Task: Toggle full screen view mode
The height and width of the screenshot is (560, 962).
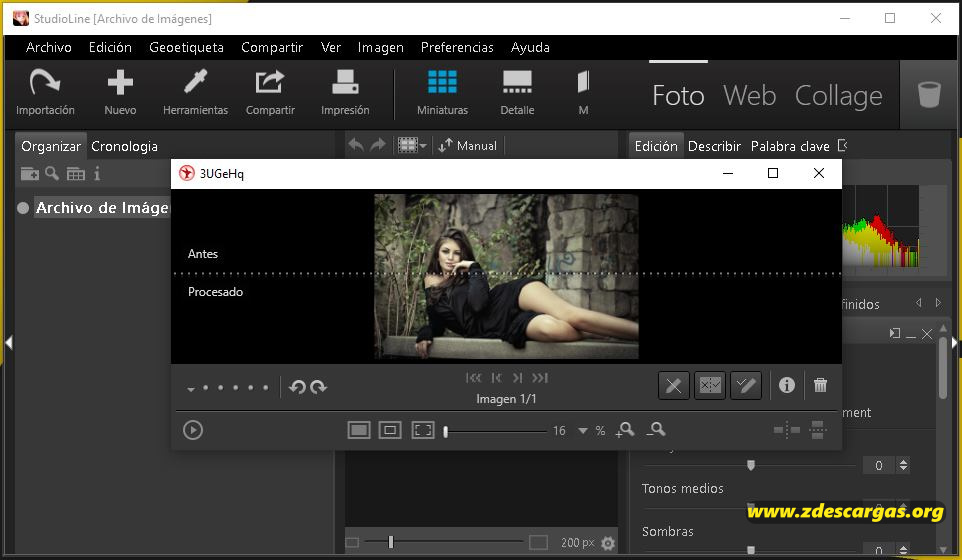Action: [x=423, y=430]
